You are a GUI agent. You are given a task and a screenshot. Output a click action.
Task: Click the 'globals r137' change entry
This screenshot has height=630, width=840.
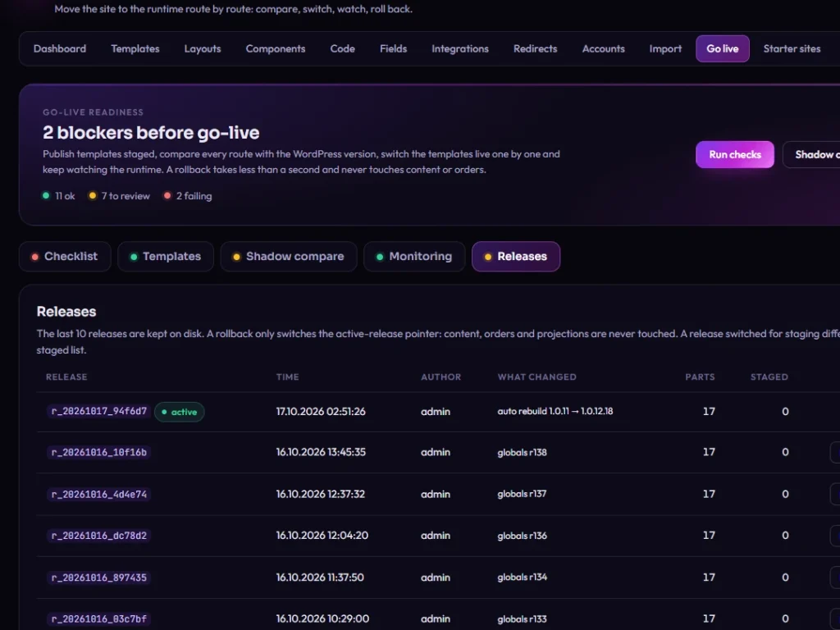point(522,494)
